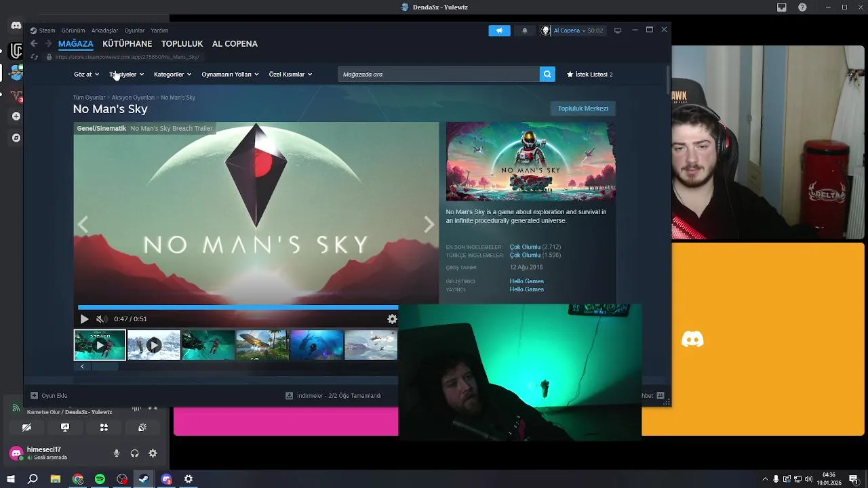Screen dimensions: 868x488
Task: Open the video player settings gear
Action: coord(392,319)
